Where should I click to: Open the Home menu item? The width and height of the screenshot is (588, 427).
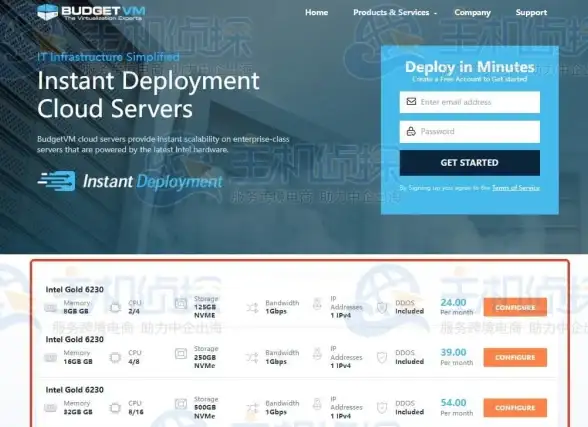316,12
